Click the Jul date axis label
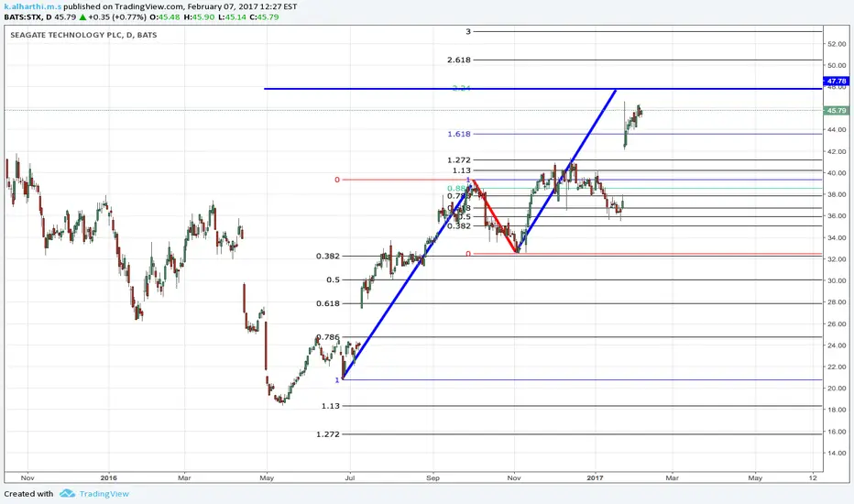The image size is (854, 504). tap(349, 477)
